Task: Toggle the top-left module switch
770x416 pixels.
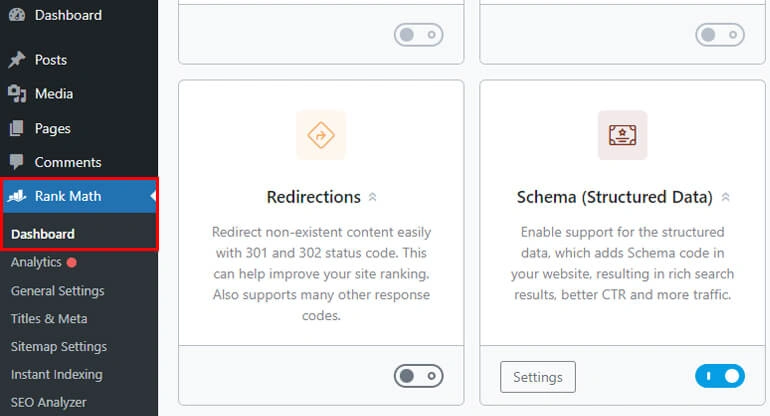Action: (419, 34)
